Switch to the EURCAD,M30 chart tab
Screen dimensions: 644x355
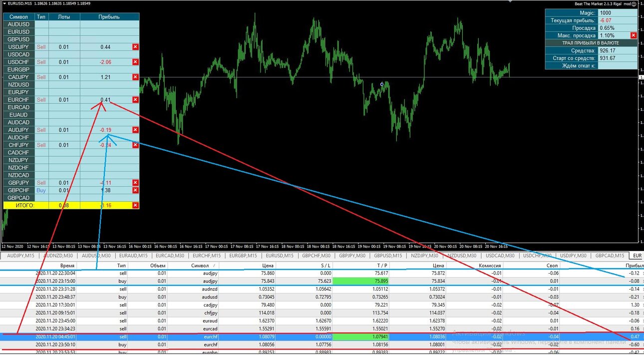(170, 256)
